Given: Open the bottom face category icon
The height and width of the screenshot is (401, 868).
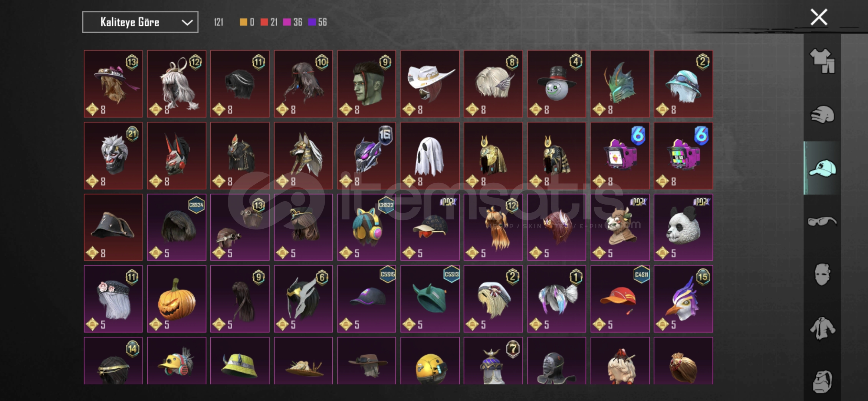Looking at the screenshot, I should pos(822,381).
